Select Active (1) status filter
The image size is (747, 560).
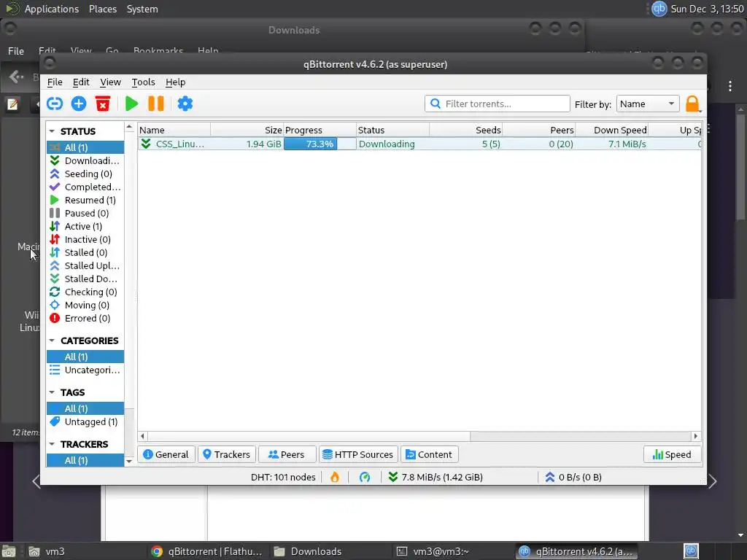[85, 226]
